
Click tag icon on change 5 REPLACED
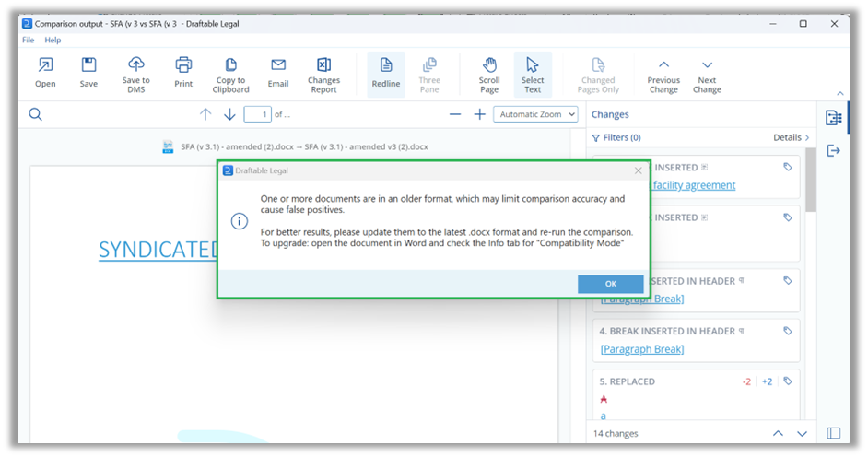click(x=788, y=381)
